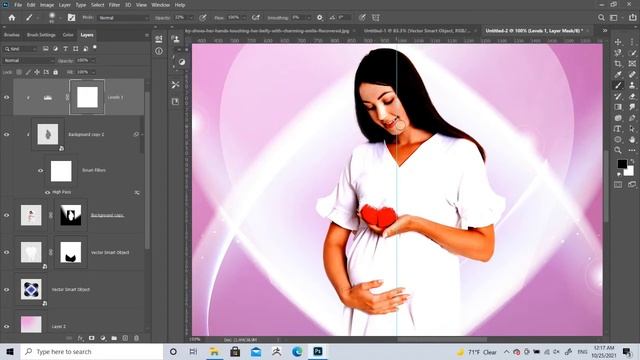
Task: Select the Frame tool
Action: coord(632,64)
